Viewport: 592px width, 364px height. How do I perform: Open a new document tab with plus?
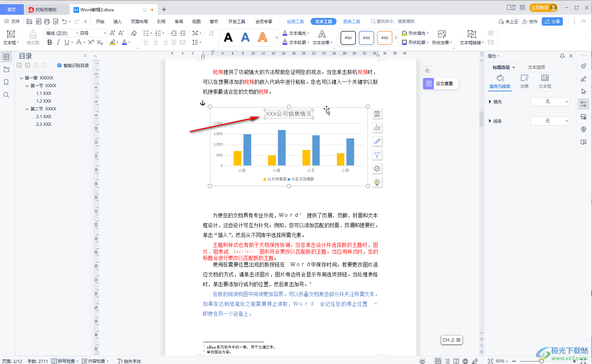point(164,9)
